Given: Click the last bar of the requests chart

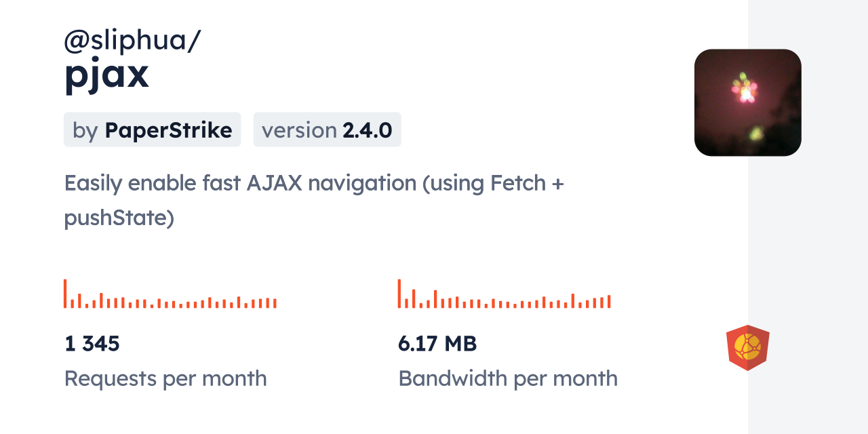Looking at the screenshot, I should click(x=275, y=303).
